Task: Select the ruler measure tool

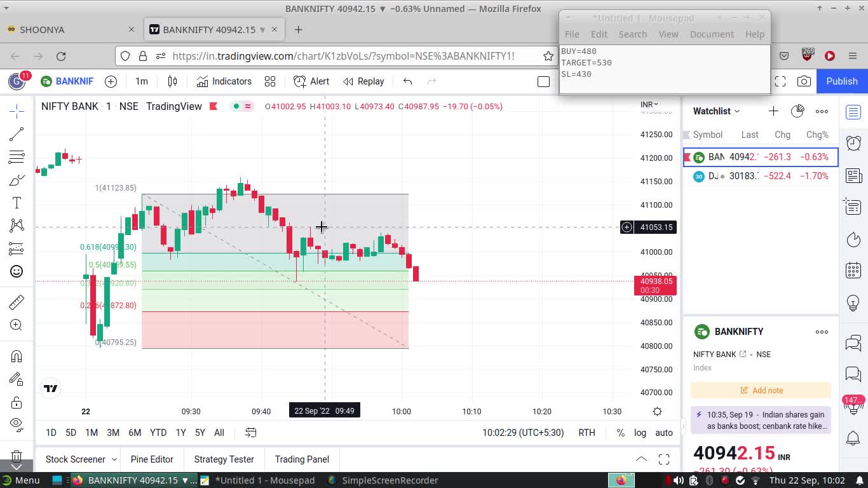Action: click(17, 302)
